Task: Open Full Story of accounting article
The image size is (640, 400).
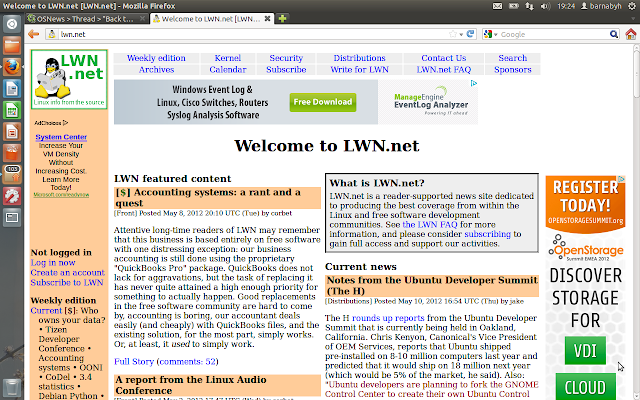Action: (134, 362)
